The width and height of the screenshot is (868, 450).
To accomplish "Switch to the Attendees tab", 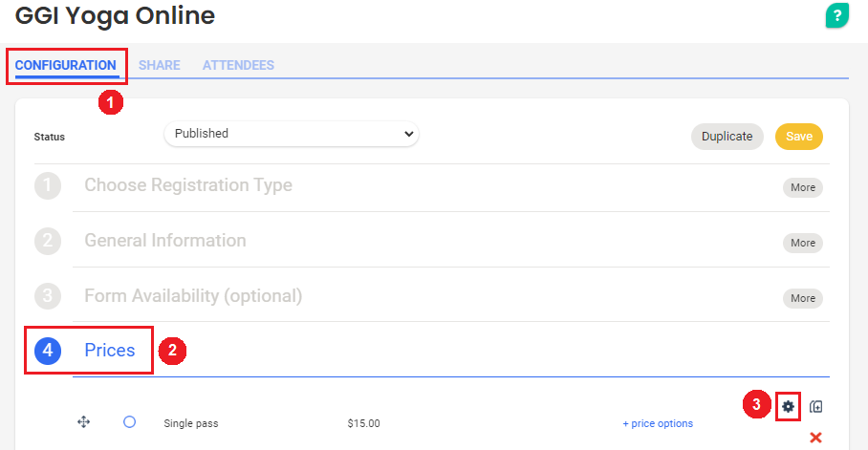I will [238, 66].
